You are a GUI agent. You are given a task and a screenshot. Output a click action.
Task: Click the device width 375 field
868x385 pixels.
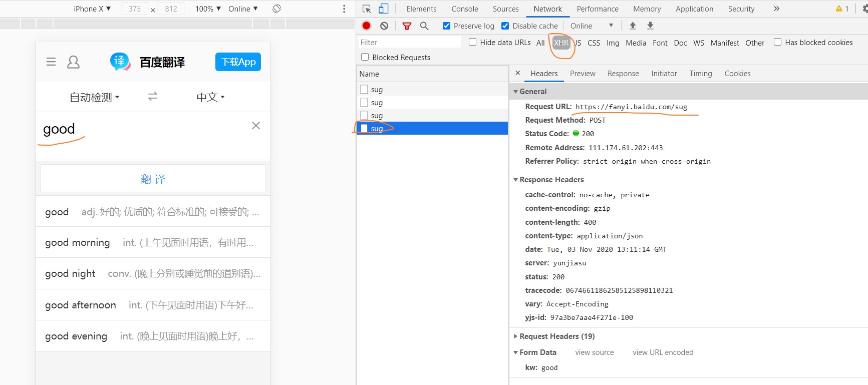coord(135,9)
